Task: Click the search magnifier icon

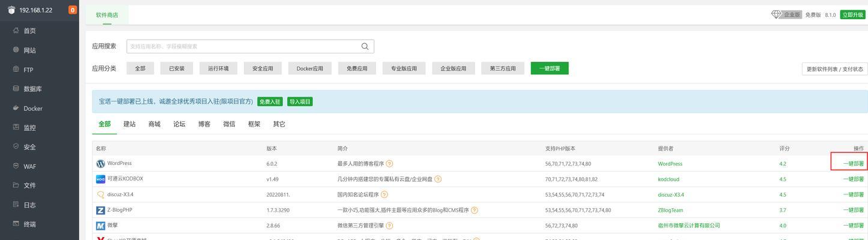Action: [365, 46]
